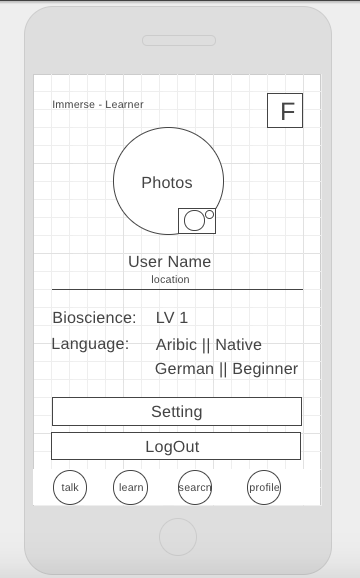Screen dimensions: 360x578
Task: Tap the camera icon on the photo
Action: [x=197, y=221]
